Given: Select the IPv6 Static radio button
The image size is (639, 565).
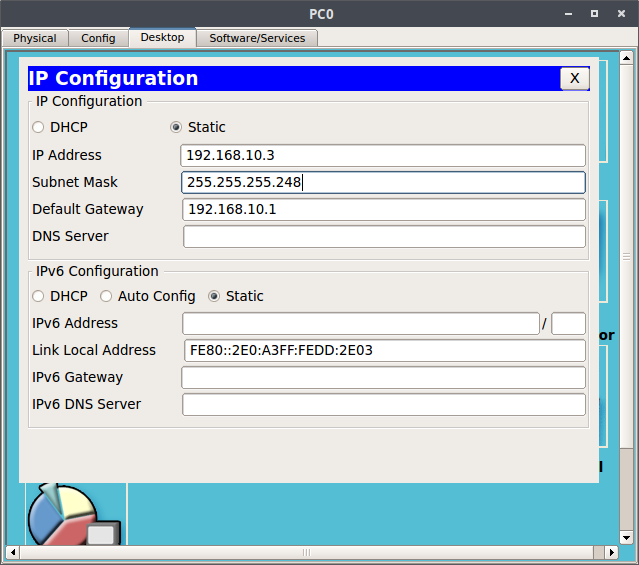Looking at the screenshot, I should [x=214, y=296].
